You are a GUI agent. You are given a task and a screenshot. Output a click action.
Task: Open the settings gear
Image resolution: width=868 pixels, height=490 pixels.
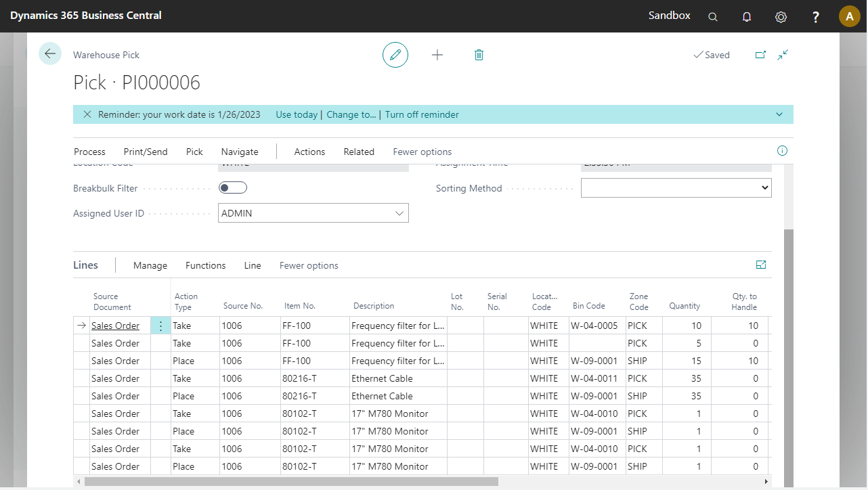[x=781, y=16]
